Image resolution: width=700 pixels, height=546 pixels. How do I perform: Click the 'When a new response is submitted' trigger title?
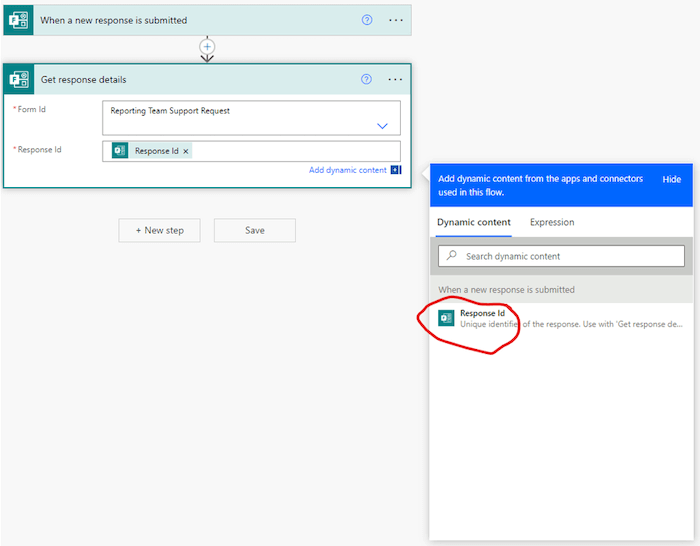point(114,21)
